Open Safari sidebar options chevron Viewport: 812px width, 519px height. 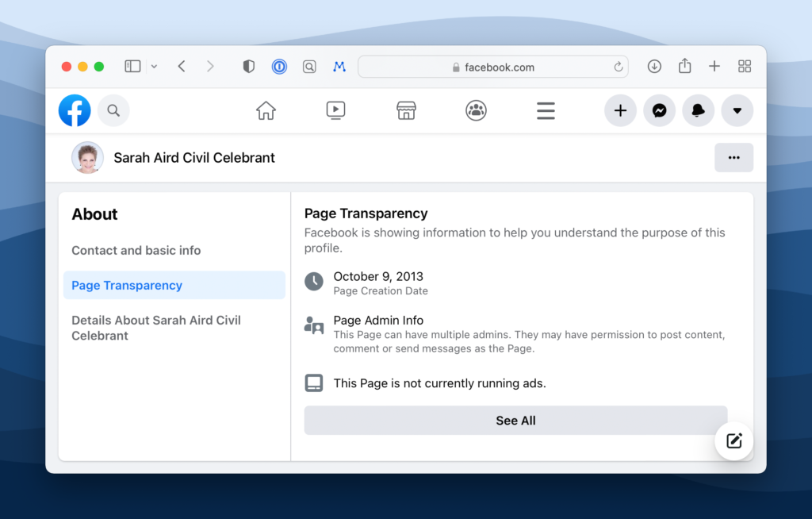(154, 67)
